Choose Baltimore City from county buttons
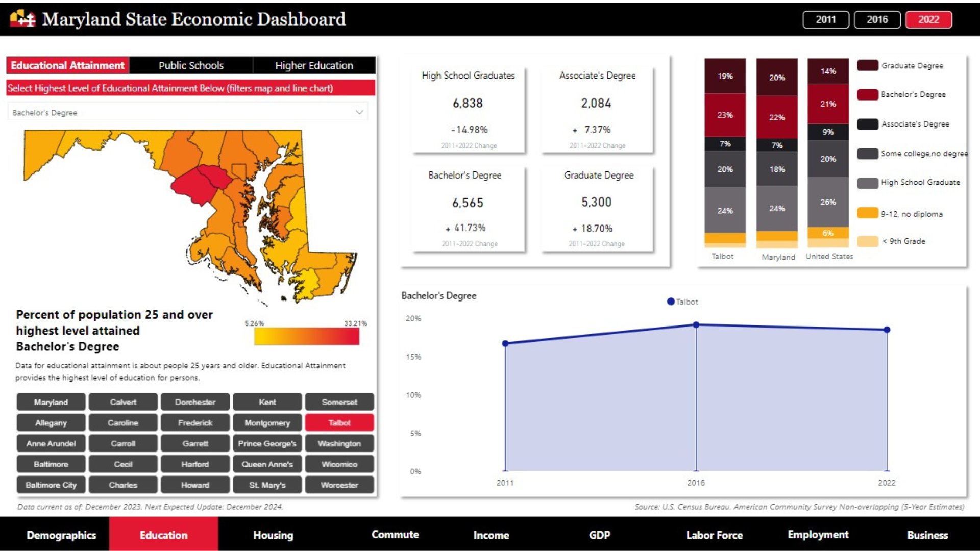980x551 pixels. tap(51, 485)
